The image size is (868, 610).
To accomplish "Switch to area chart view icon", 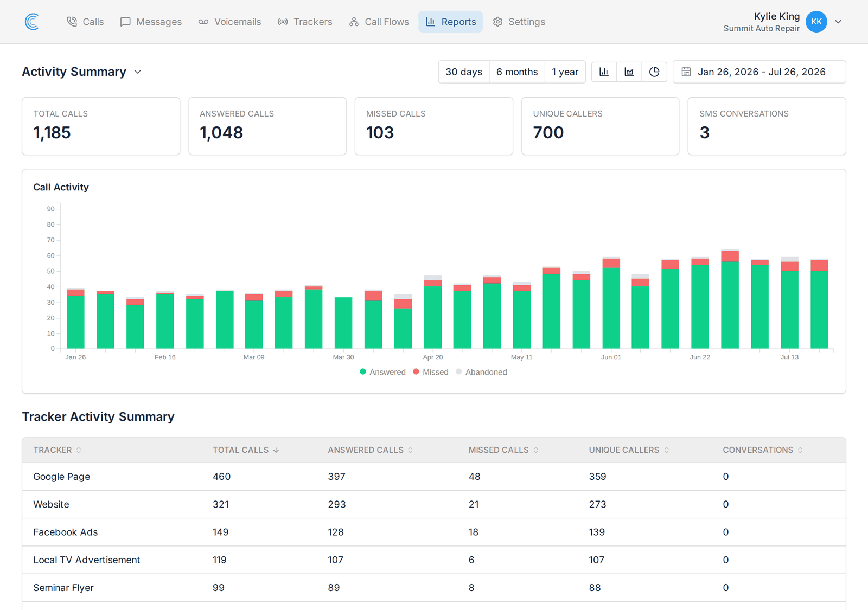I will pyautogui.click(x=629, y=72).
